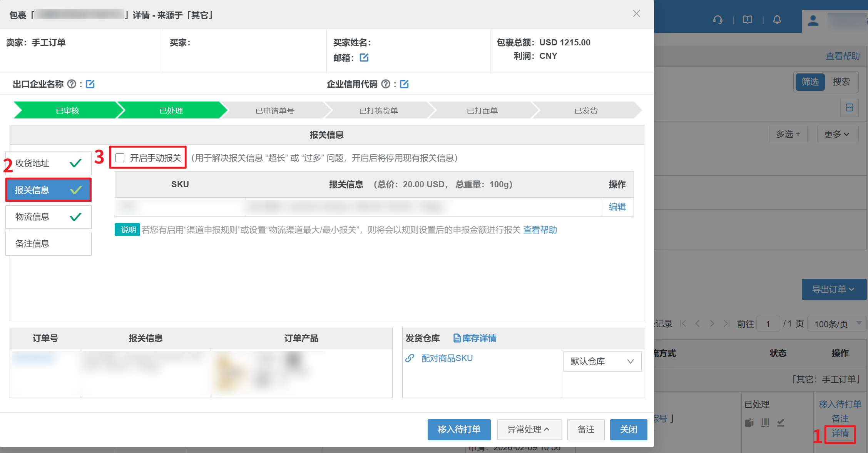
Task: Edit the 出口企业名称 field icon
Action: (x=90, y=84)
